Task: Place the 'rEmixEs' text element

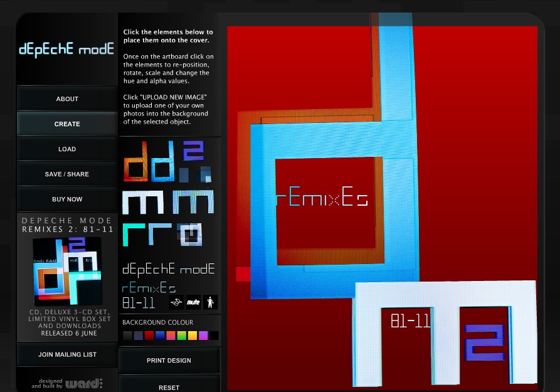Action: tap(149, 287)
